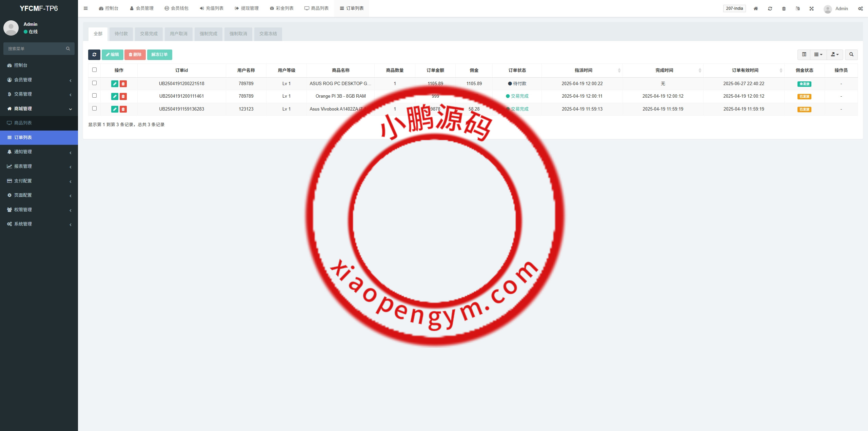Open the export data dropdown

point(834,55)
